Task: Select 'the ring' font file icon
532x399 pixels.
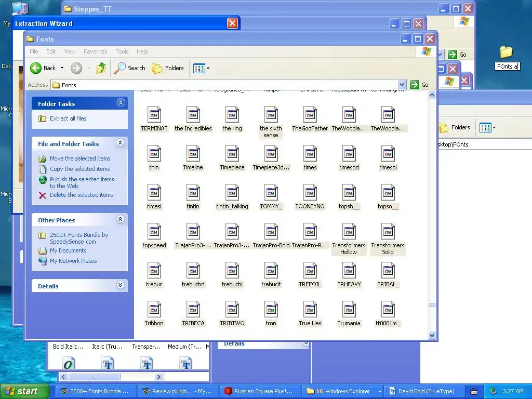Action: (x=232, y=114)
